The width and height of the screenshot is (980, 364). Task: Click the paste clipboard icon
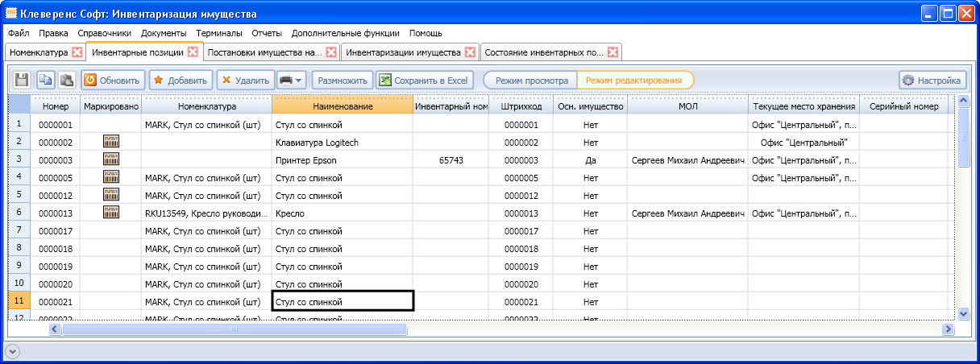[66, 80]
